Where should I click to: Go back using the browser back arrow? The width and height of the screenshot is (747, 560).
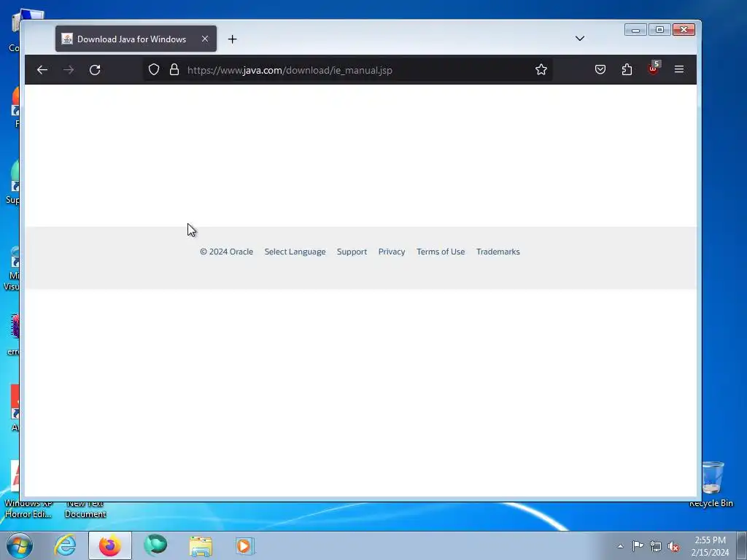pyautogui.click(x=42, y=70)
